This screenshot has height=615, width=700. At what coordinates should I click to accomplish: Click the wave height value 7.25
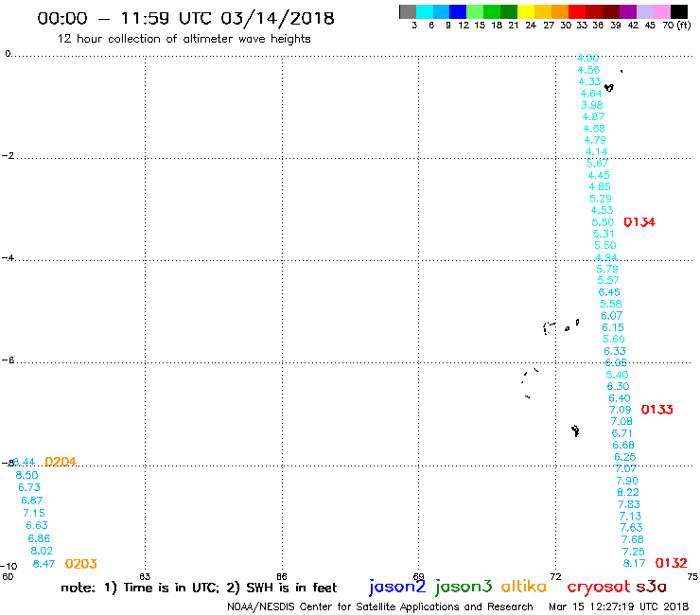coord(633,552)
